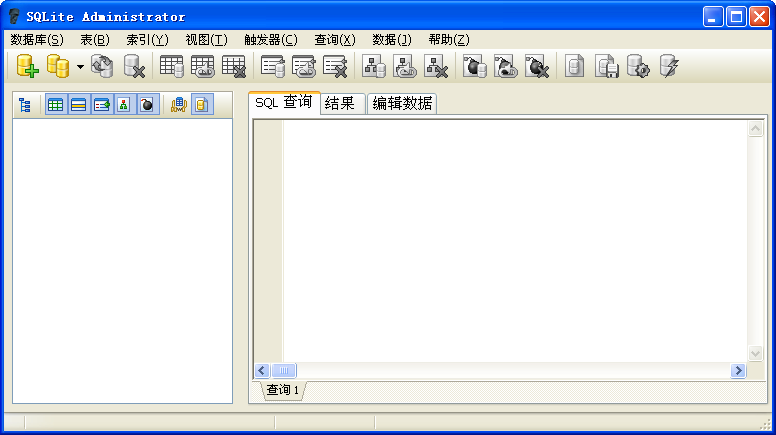Switch to the 结果 tab
The height and width of the screenshot is (435, 776).
tap(340, 103)
